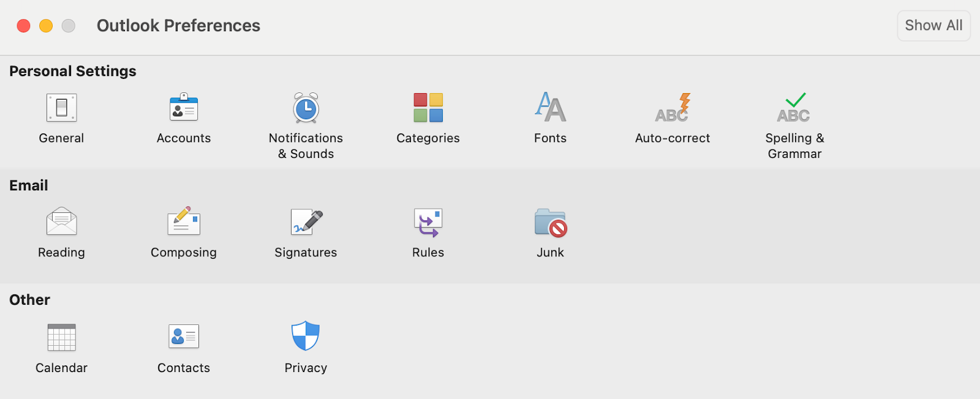This screenshot has width=980, height=399.
Task: Click the Outlook Preferences window title
Action: pos(178,26)
